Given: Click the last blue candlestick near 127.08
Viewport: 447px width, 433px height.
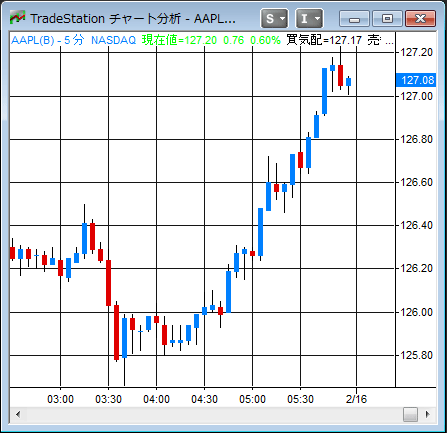Looking at the screenshot, I should (x=348, y=82).
